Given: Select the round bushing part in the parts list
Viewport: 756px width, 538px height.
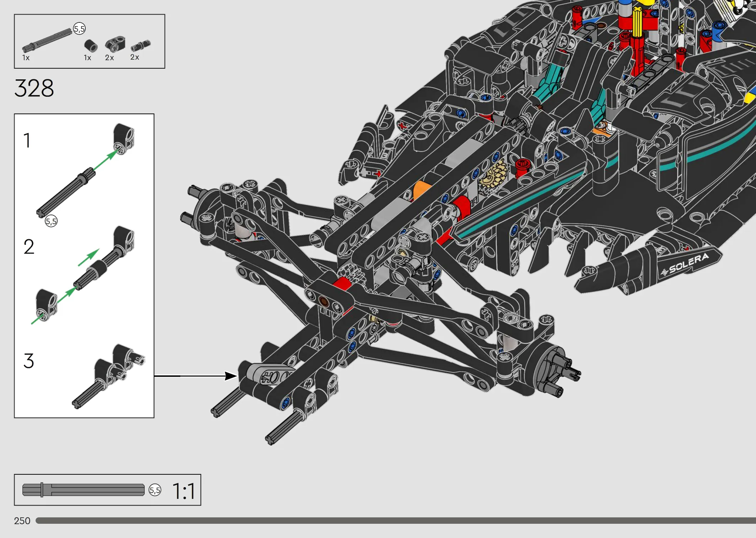Looking at the screenshot, I should (91, 46).
